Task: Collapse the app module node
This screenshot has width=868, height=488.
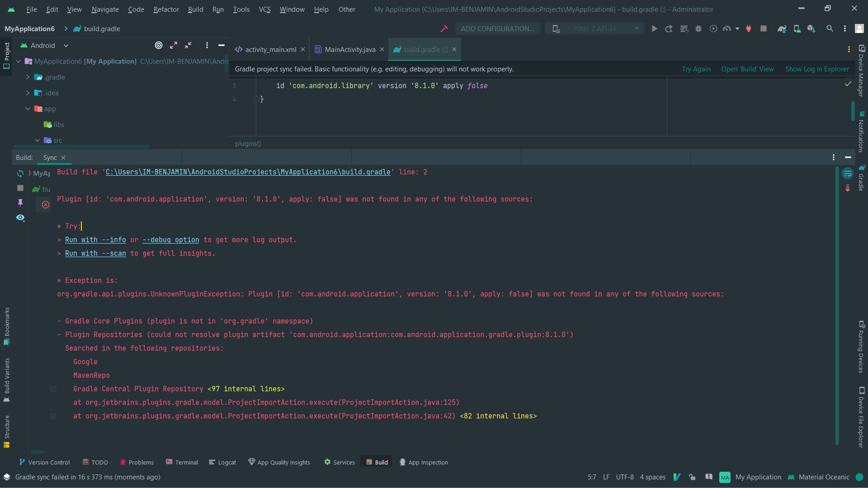Action: click(28, 108)
